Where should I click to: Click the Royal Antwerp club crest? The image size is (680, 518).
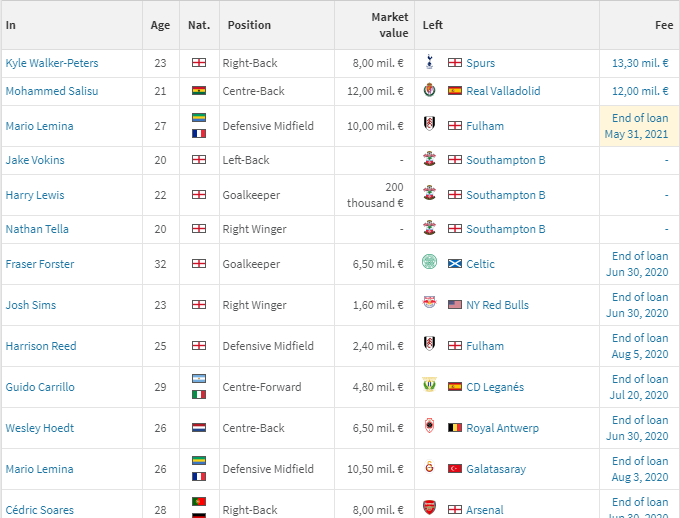[x=429, y=427]
